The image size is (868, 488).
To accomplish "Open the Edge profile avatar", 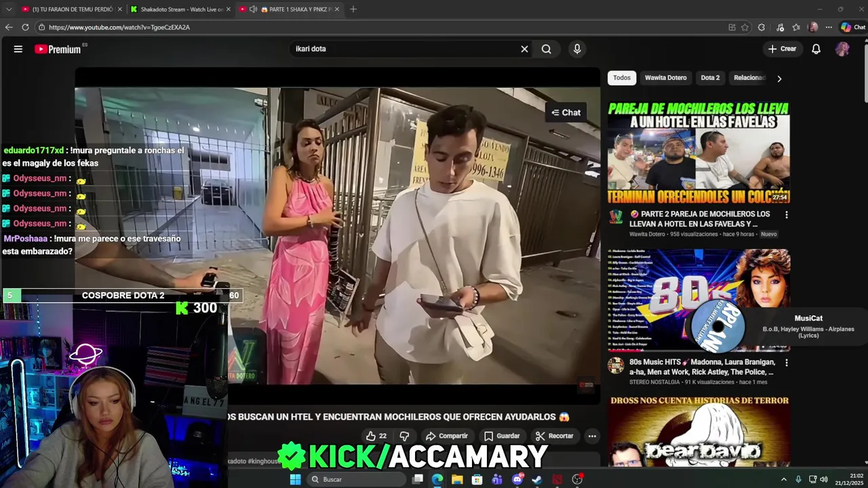I will [x=813, y=27].
